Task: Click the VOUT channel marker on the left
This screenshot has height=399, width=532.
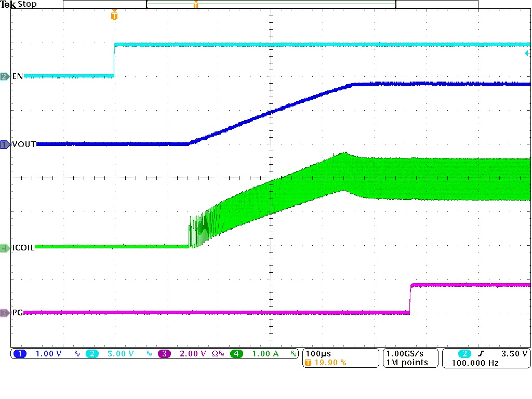Action: [x=4, y=144]
